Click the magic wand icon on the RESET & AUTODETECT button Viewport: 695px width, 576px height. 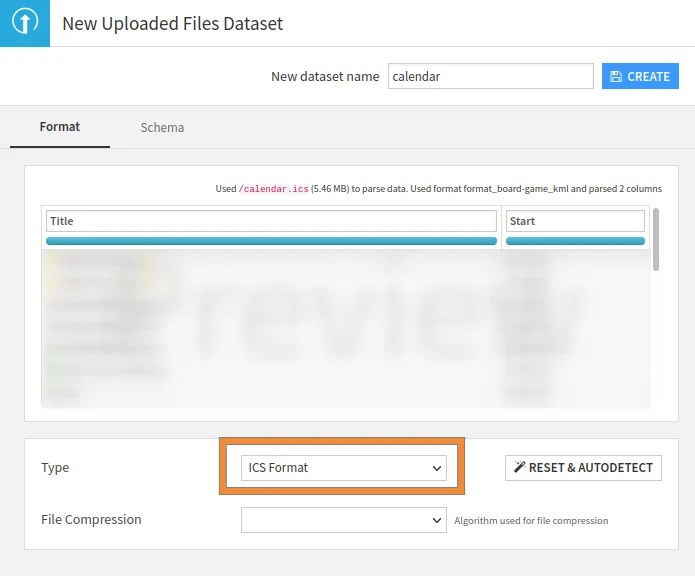tap(519, 467)
